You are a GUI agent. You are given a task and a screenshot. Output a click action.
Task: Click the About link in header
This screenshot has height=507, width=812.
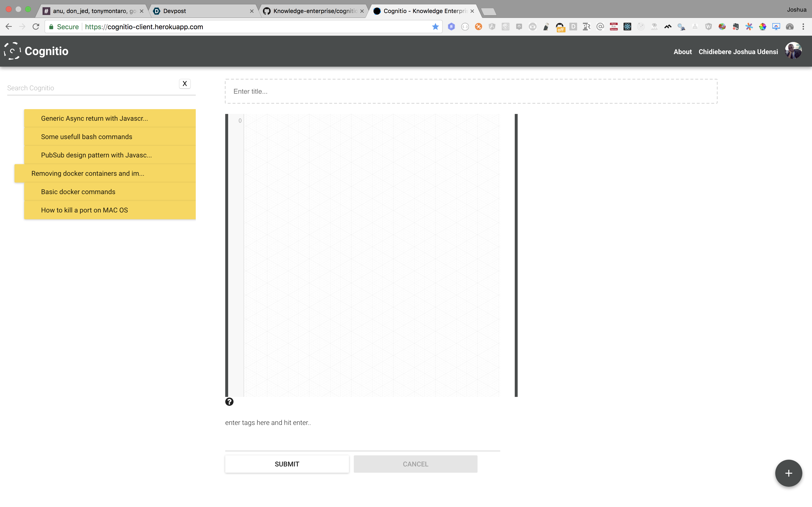pyautogui.click(x=682, y=52)
